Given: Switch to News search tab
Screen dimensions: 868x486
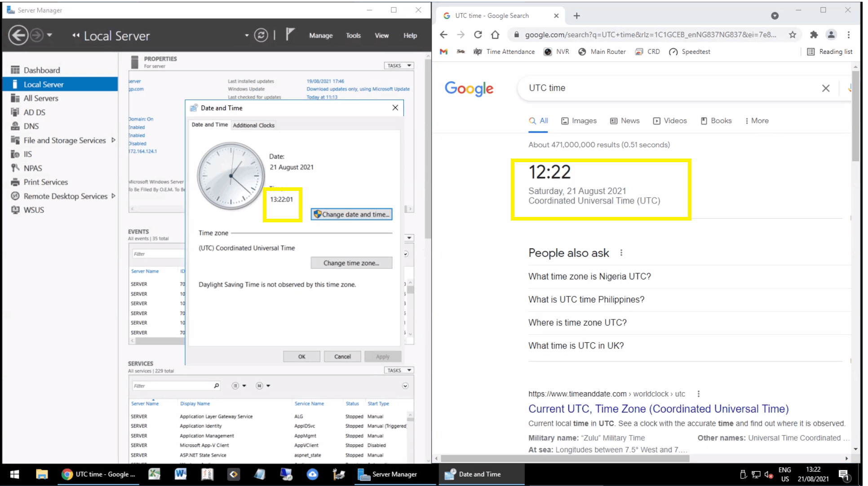Looking at the screenshot, I should pos(624,121).
